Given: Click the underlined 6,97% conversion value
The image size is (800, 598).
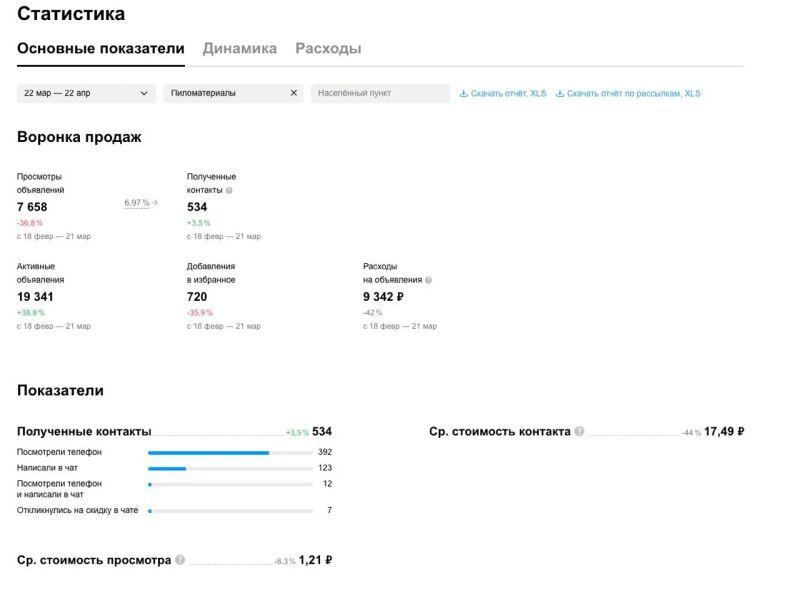Looking at the screenshot, I should coord(136,203).
